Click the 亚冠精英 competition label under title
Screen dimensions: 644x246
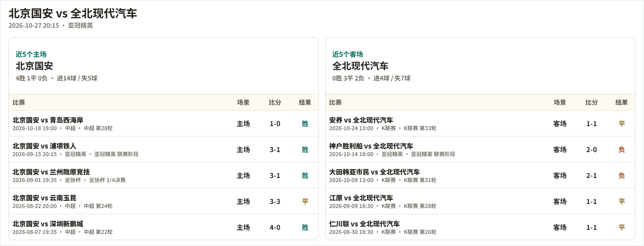[x=80, y=25]
